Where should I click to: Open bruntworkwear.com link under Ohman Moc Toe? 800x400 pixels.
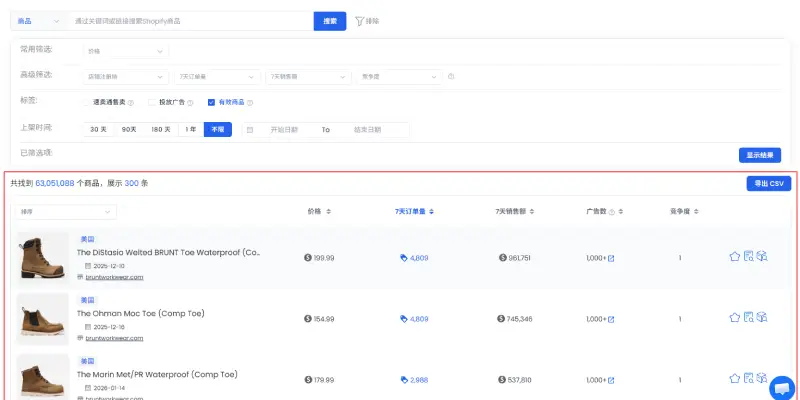[114, 338]
